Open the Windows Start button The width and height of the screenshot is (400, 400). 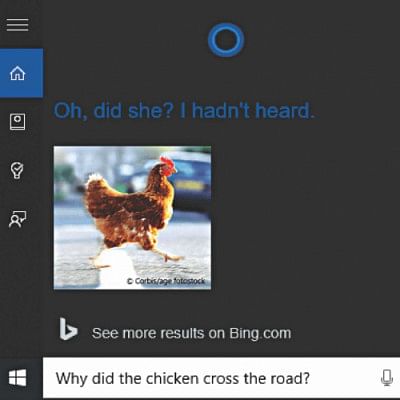coord(18,378)
